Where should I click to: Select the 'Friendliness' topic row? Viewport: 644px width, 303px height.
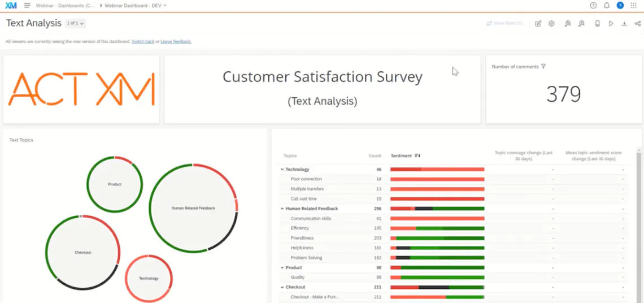(x=454, y=238)
